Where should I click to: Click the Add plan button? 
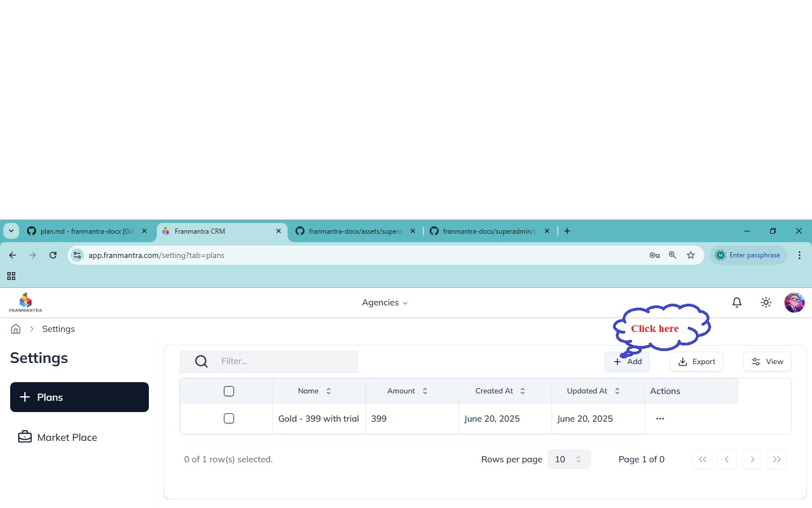pos(627,362)
